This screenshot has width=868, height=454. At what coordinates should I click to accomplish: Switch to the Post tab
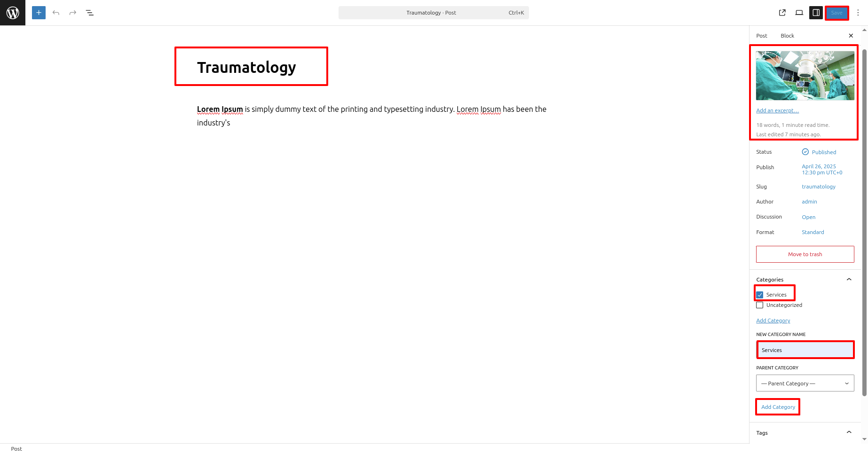(x=762, y=36)
